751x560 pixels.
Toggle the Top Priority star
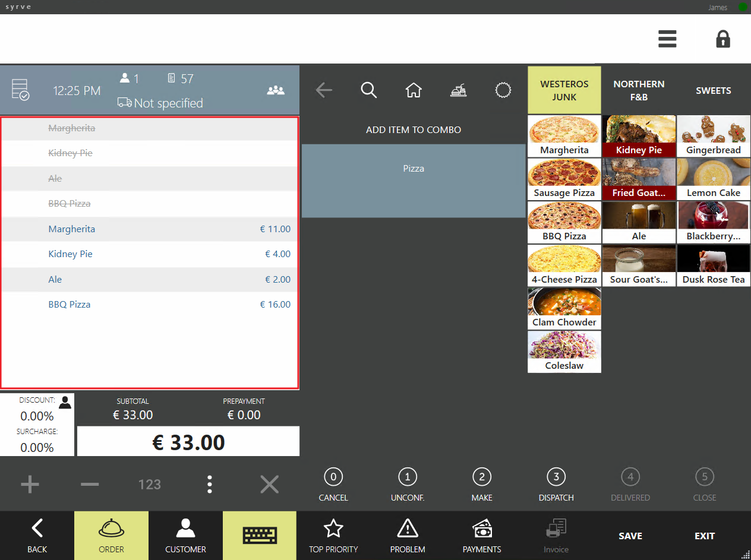[x=333, y=535]
